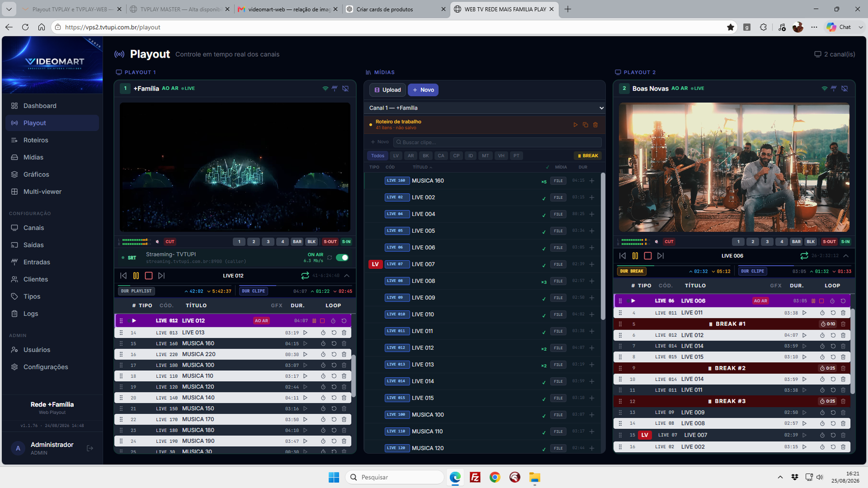Play MUSICA 160 row in Playout 1
The width and height of the screenshot is (868, 488).
(305, 343)
